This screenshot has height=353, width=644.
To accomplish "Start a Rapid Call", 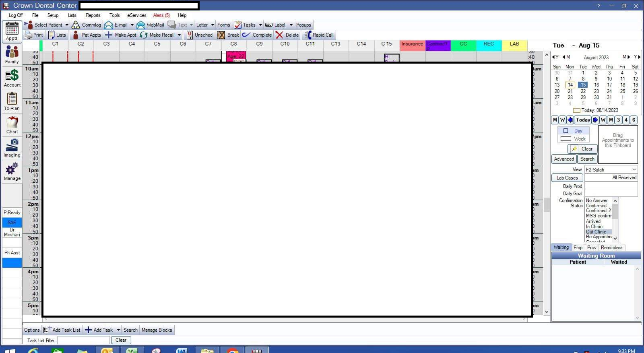I will [x=319, y=35].
